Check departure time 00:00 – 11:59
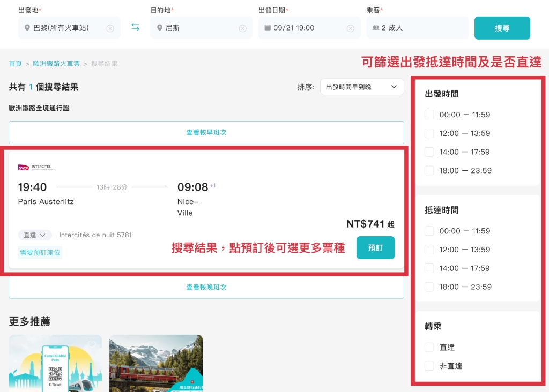 click(429, 115)
